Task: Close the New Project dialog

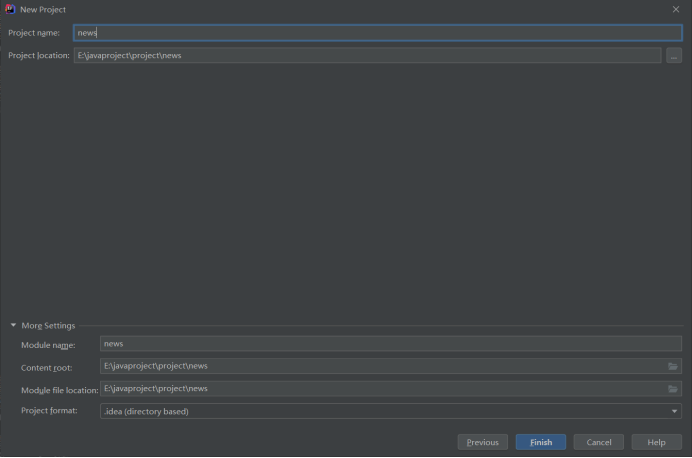Action: point(676,9)
